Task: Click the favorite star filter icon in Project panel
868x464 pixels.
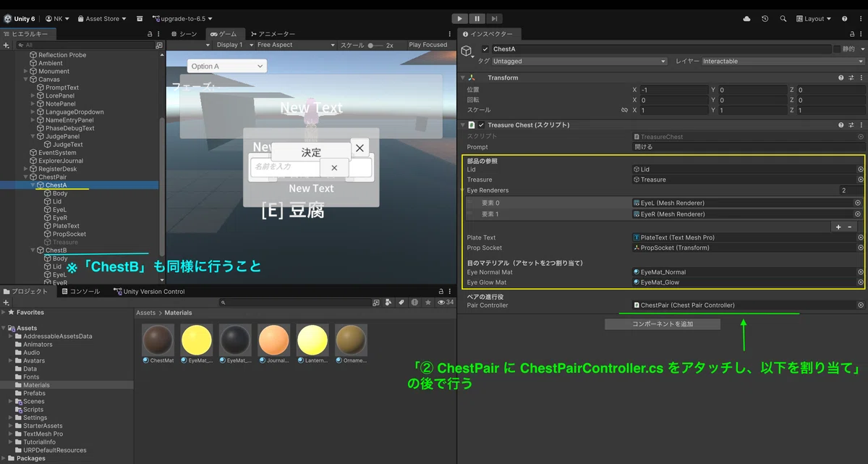Action: coord(429,303)
